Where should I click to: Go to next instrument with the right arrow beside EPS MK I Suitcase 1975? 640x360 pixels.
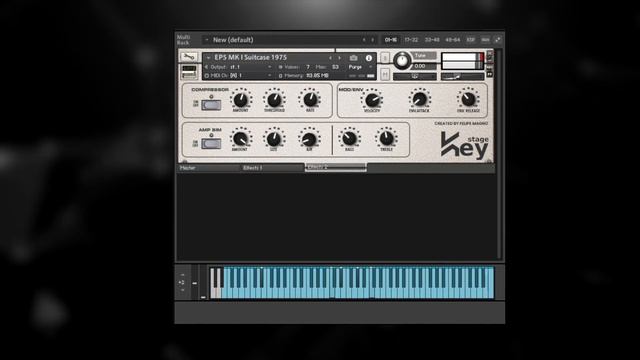[339, 58]
